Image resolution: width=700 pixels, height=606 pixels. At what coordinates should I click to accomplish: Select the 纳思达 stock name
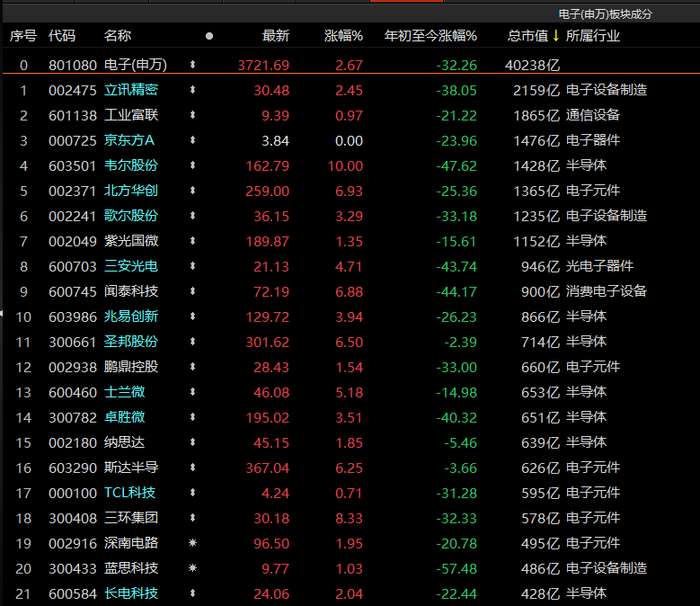click(125, 442)
